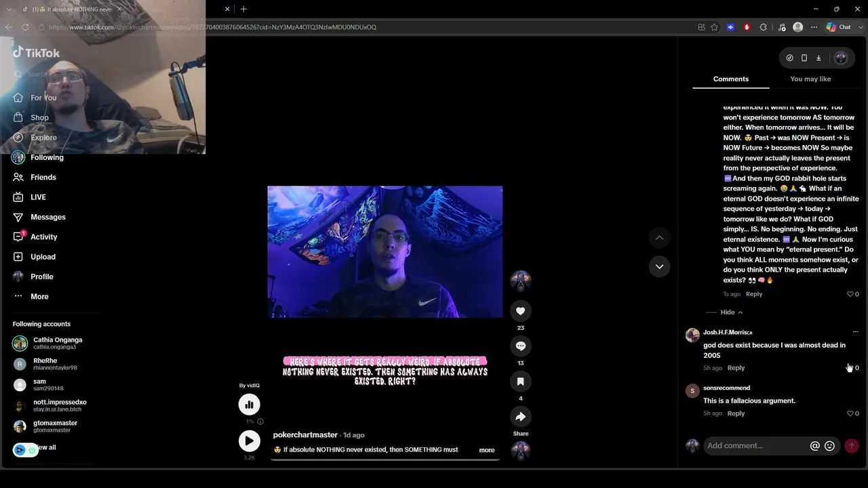
Task: Favorite this page with the star icon
Action: pyautogui.click(x=714, y=27)
